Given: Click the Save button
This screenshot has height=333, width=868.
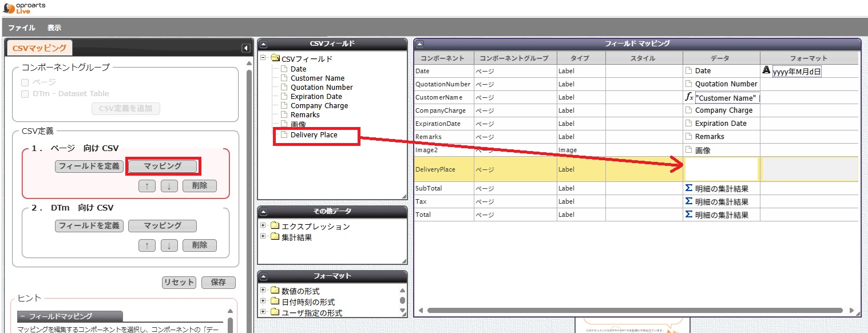Looking at the screenshot, I should [218, 282].
